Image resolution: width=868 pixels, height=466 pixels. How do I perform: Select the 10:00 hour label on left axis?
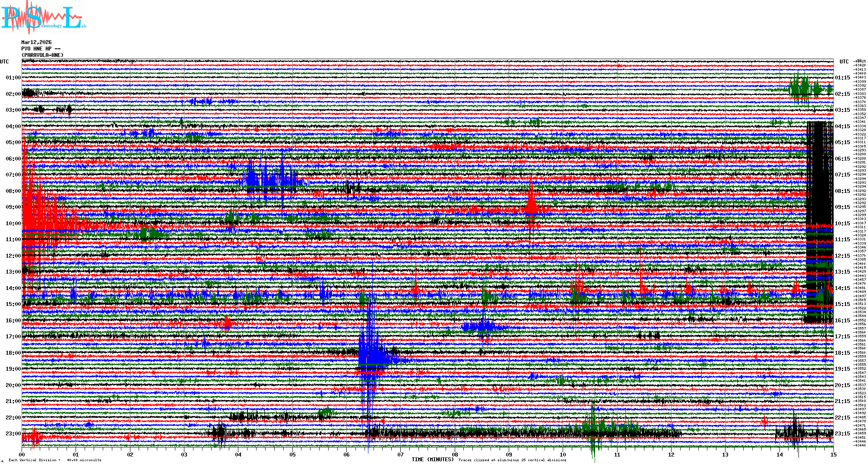(x=13, y=224)
